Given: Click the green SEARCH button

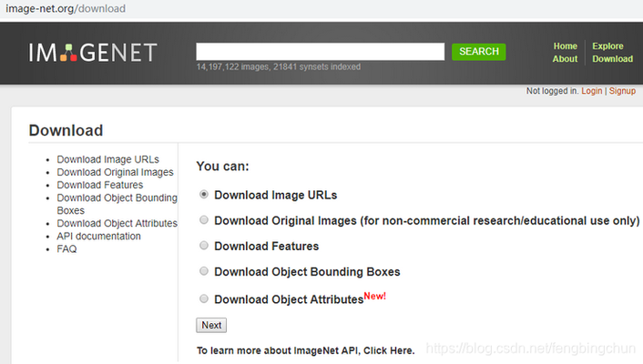Looking at the screenshot, I should click(x=478, y=52).
